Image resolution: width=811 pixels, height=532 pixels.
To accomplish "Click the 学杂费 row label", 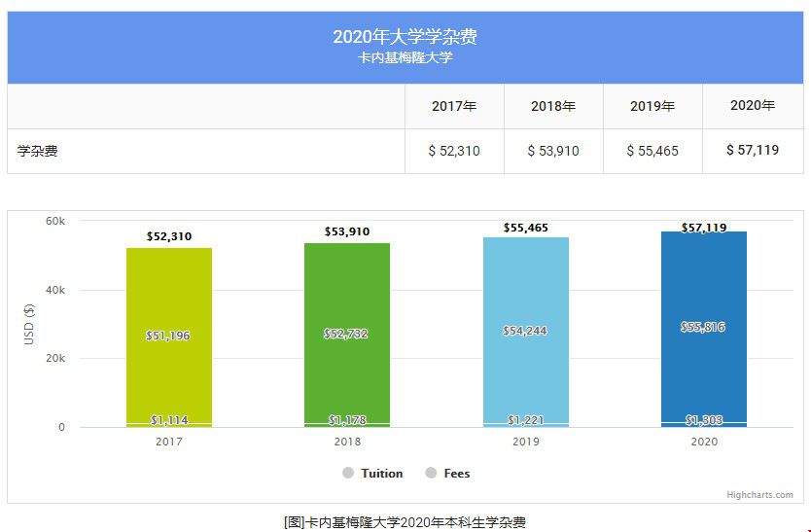I will pos(37,151).
